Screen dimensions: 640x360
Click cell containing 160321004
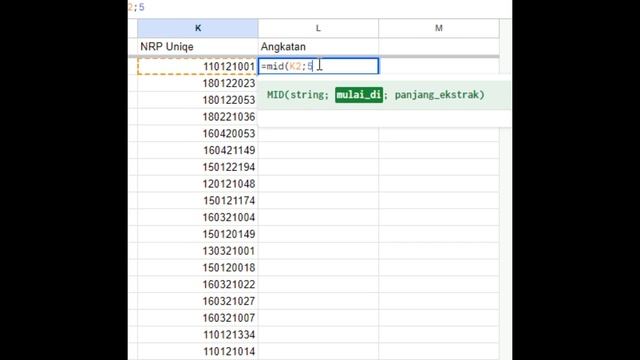[x=198, y=217]
